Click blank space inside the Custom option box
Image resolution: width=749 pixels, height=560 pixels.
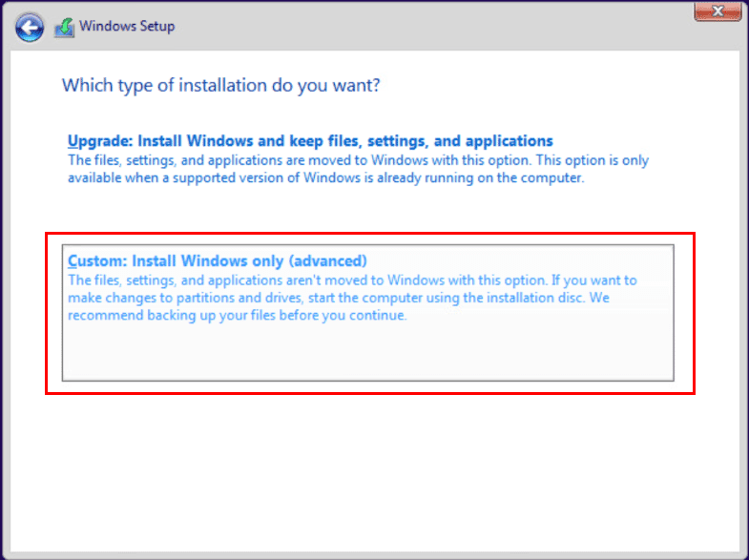point(367,353)
